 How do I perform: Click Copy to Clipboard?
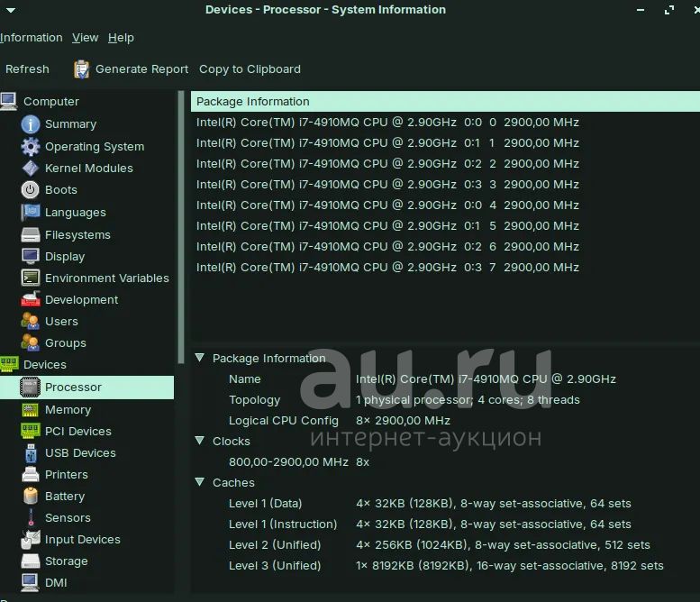[x=250, y=69]
